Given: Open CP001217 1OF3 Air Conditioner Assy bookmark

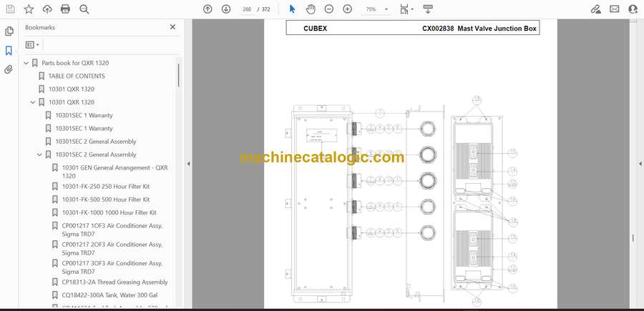Looking at the screenshot, I should point(112,229).
